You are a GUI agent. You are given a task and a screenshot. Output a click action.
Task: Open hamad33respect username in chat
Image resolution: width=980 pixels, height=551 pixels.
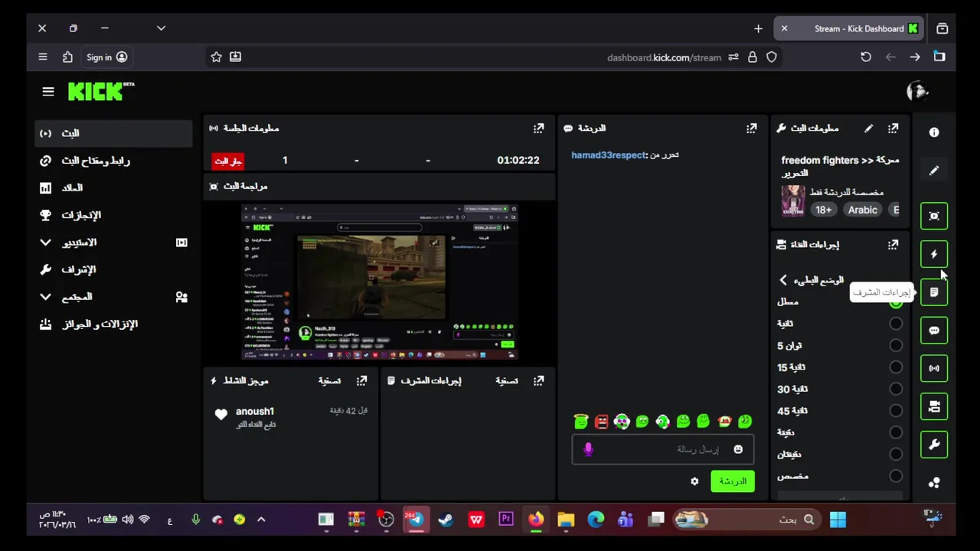point(609,155)
